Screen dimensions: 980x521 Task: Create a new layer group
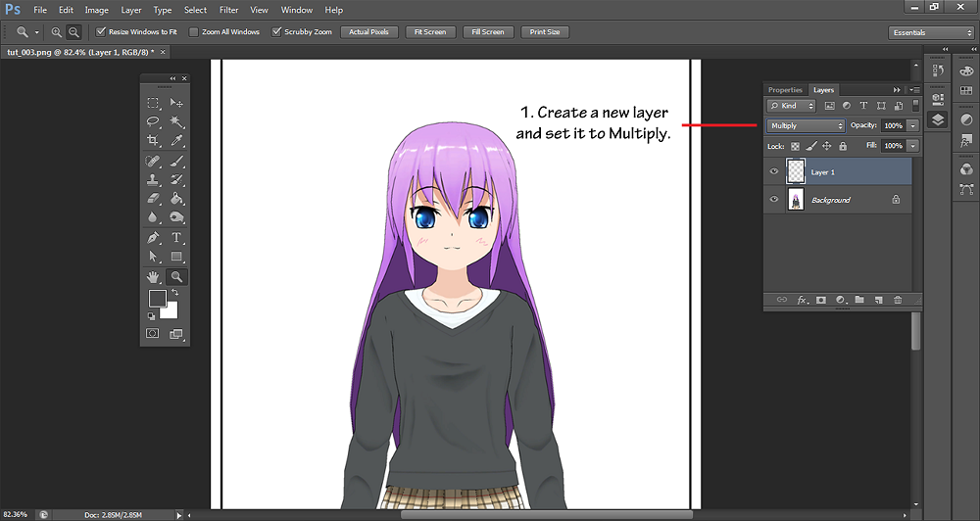pyautogui.click(x=859, y=300)
